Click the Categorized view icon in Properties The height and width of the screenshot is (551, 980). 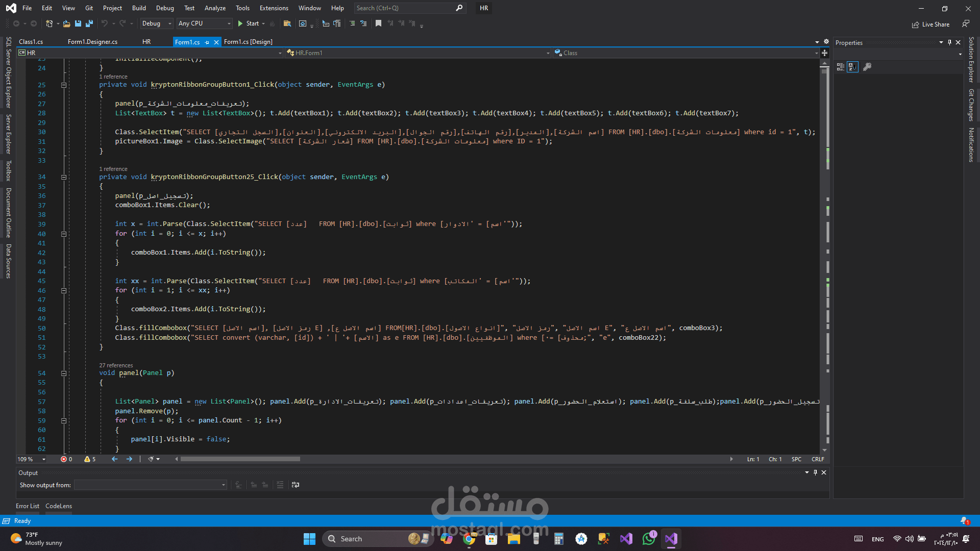click(840, 67)
